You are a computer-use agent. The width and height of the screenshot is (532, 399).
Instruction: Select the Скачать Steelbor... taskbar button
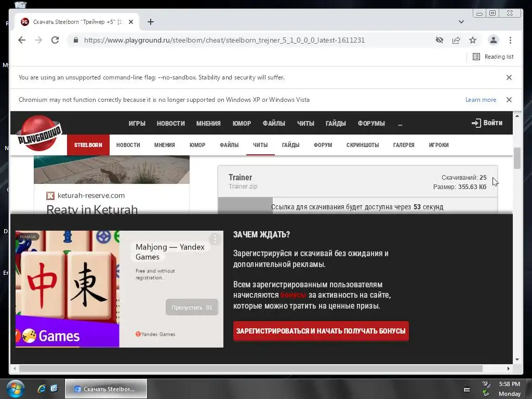106,389
